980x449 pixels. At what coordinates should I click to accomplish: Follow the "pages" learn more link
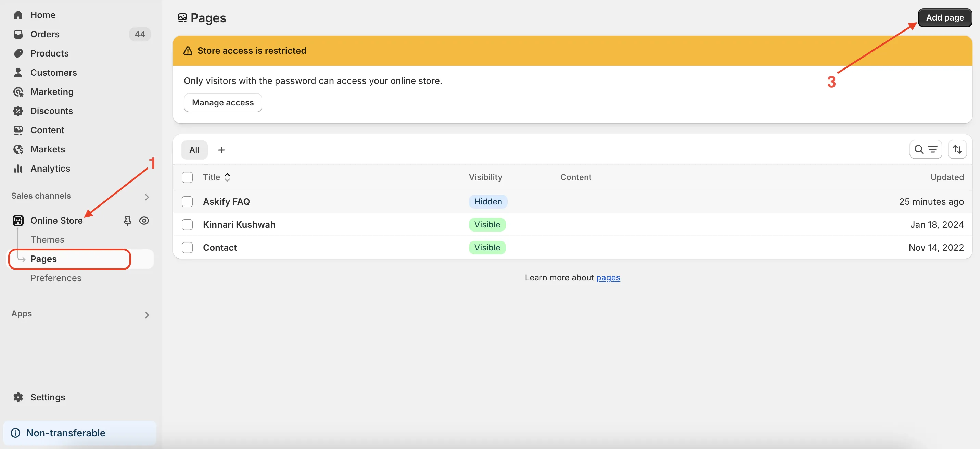[x=608, y=278]
